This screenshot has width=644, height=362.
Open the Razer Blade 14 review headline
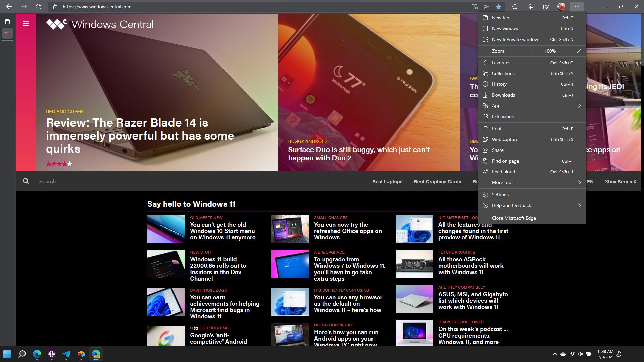pos(140,136)
